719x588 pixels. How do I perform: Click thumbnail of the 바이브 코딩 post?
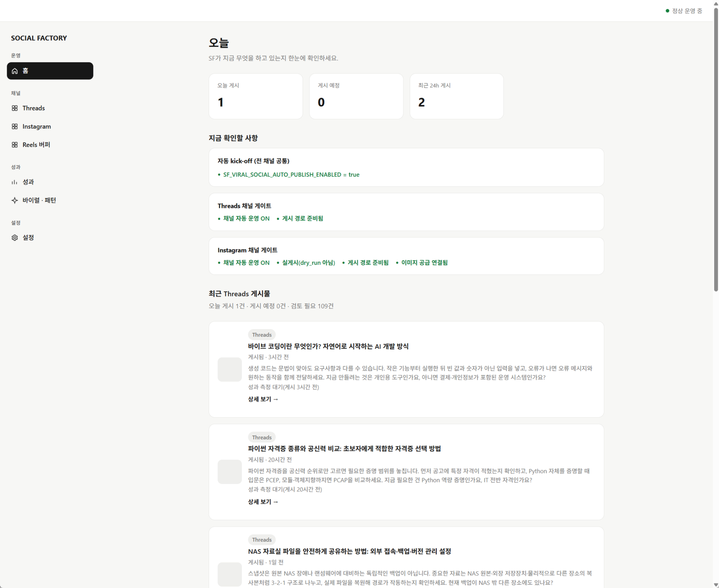click(x=230, y=370)
